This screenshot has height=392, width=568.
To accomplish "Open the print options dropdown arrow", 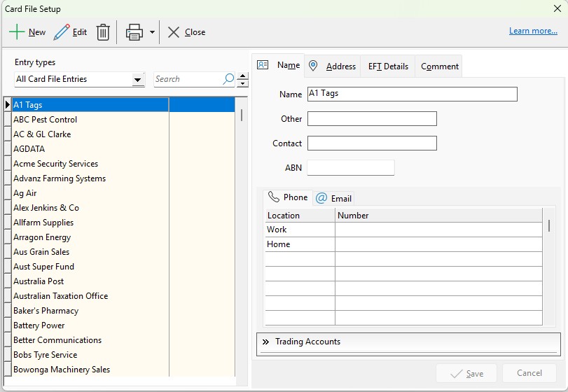I will [152, 32].
